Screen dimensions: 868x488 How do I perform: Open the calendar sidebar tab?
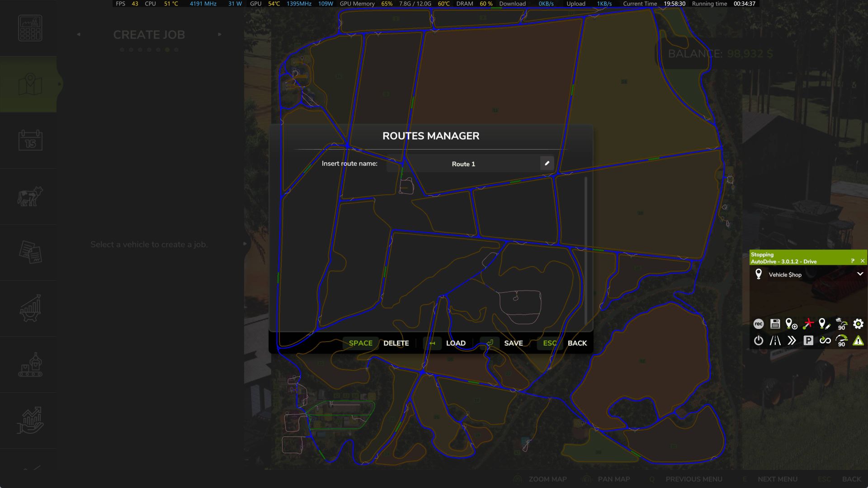point(30,140)
